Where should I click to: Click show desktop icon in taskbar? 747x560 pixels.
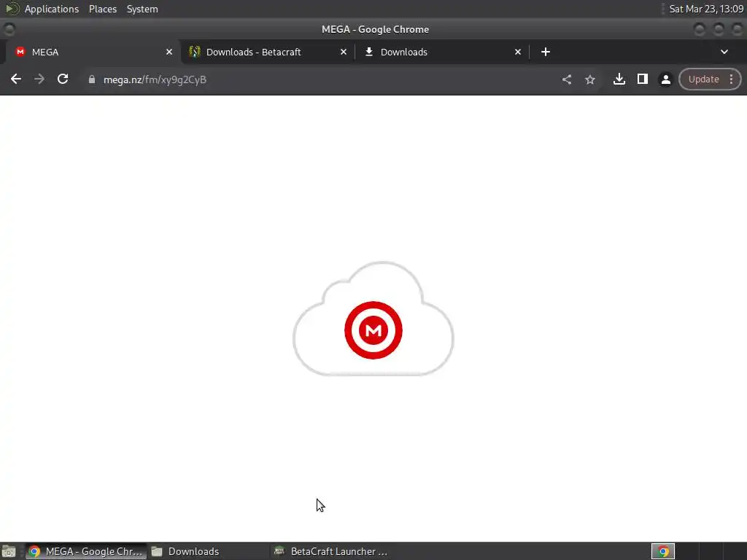[x=9, y=552]
